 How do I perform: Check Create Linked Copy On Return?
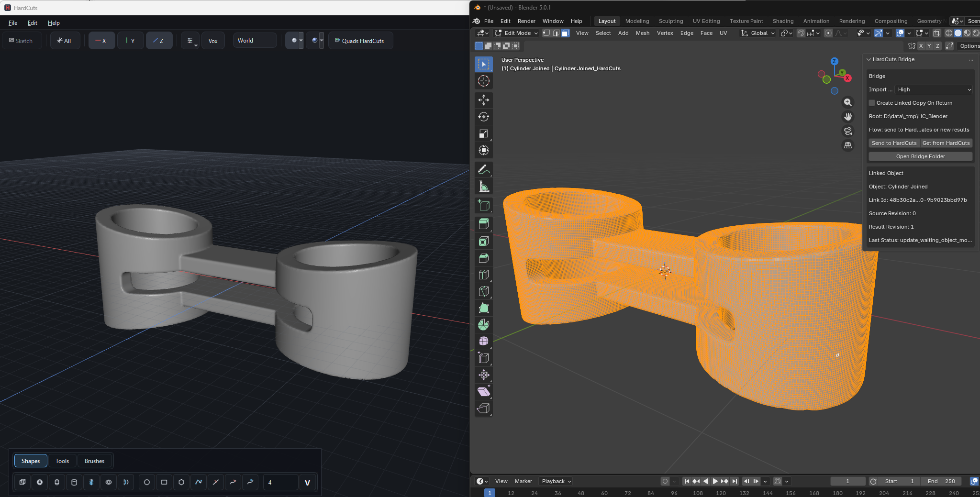[872, 103]
